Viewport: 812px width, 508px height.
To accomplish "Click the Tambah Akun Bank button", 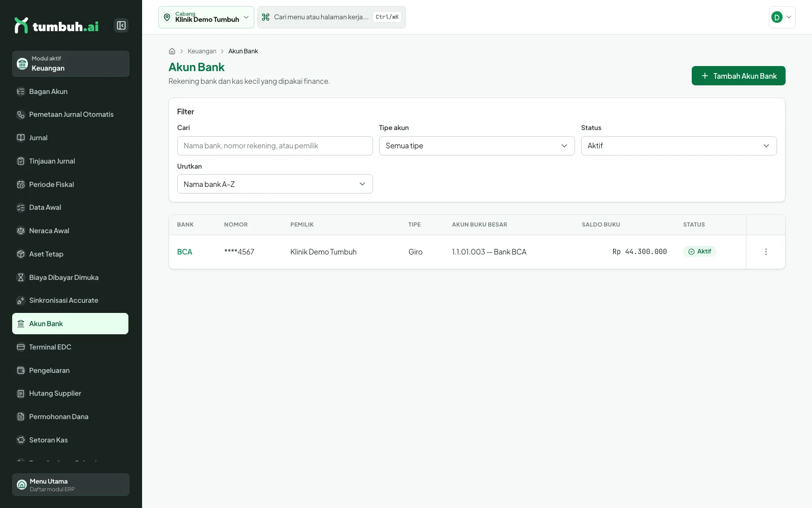I will click(x=738, y=76).
